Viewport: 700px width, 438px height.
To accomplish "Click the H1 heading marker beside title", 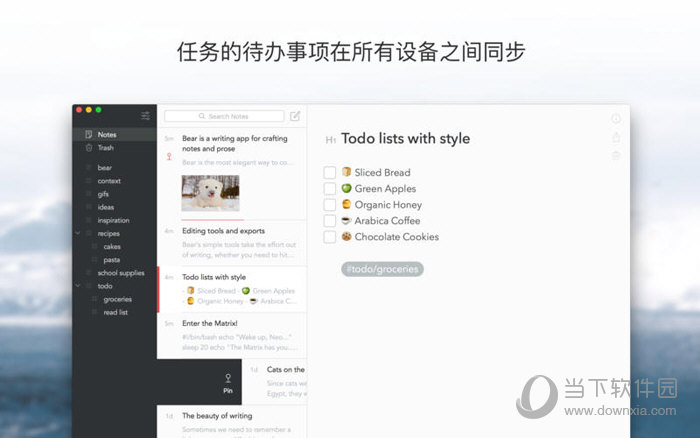I will [330, 140].
